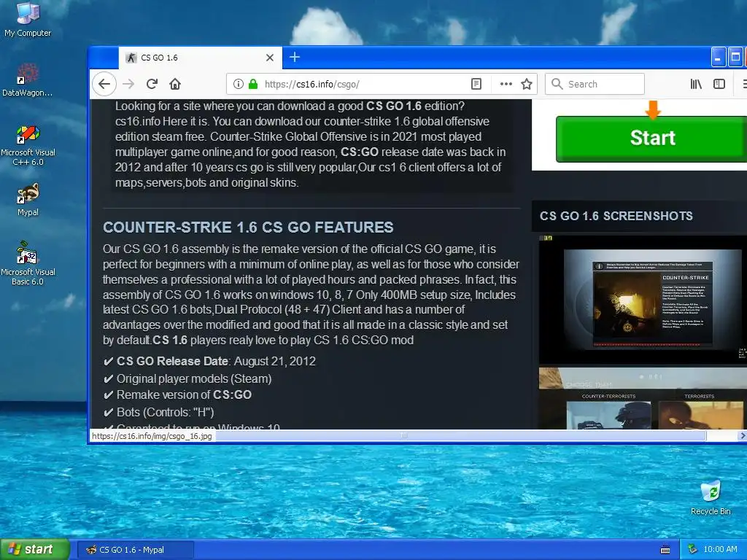Open the DataWagon desktop shortcut

pos(28,79)
